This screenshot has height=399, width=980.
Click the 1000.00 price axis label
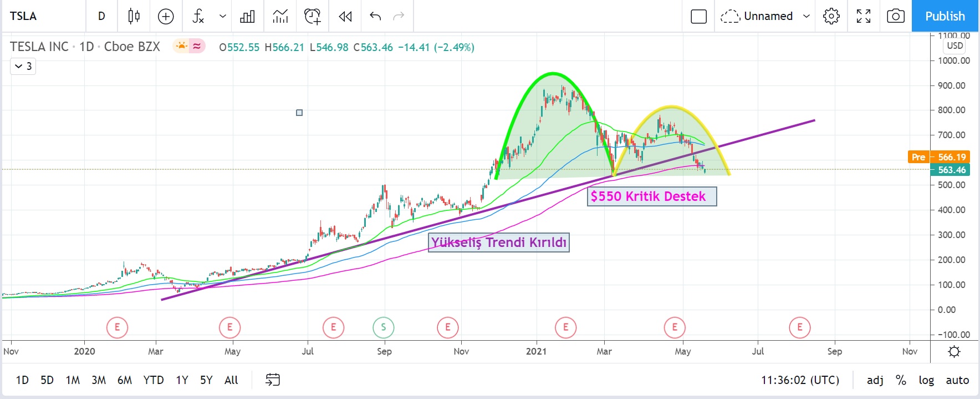(953, 60)
